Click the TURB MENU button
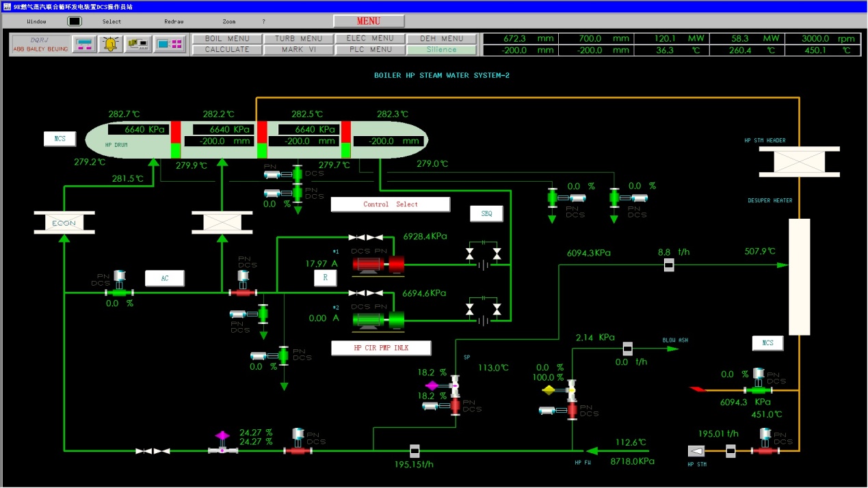 tap(298, 39)
